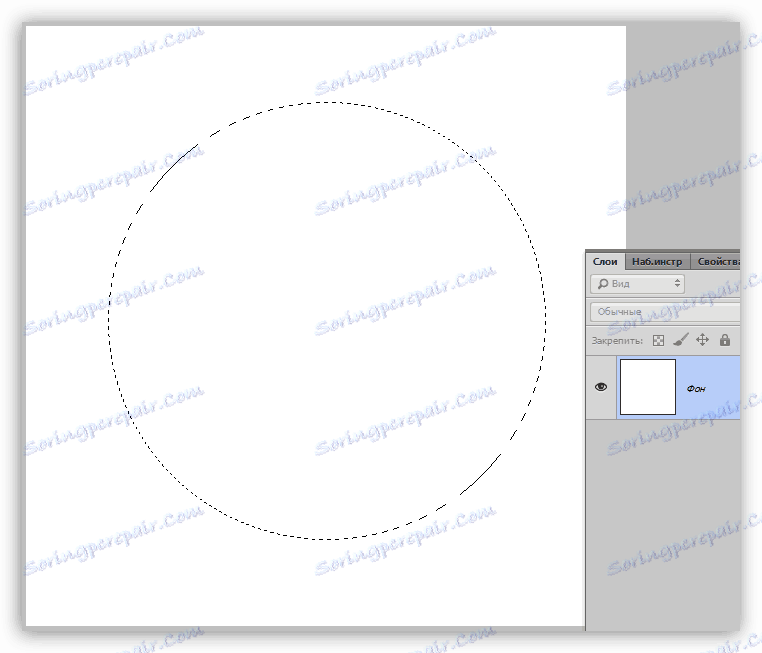Open the Обычные blend mode dropdown
The height and width of the screenshot is (653, 762).
665,312
